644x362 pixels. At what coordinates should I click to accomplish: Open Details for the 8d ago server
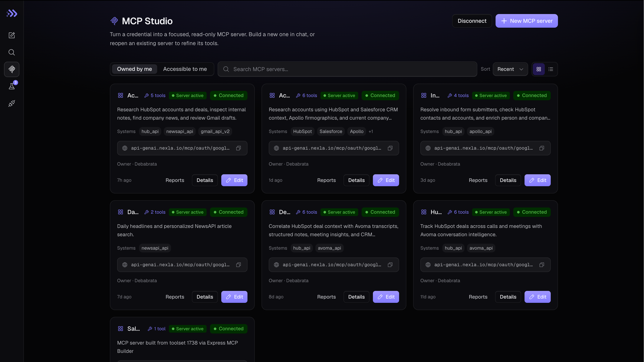[x=356, y=297]
